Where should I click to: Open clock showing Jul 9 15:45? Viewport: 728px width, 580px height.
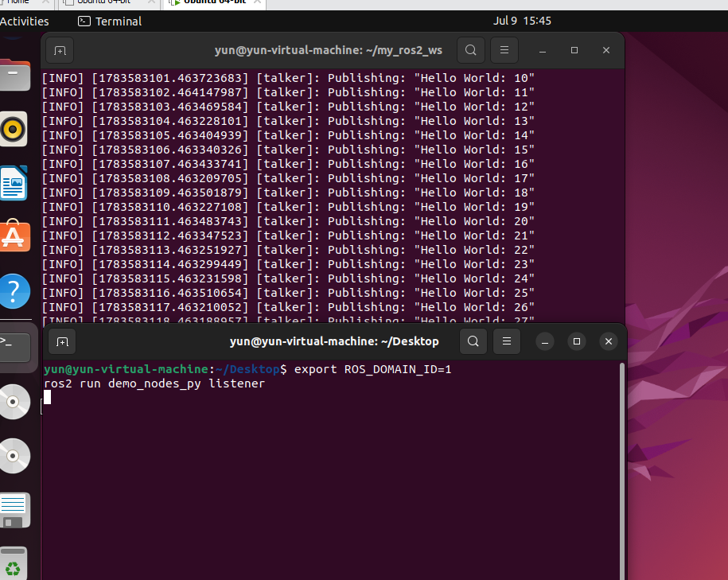tap(522, 21)
